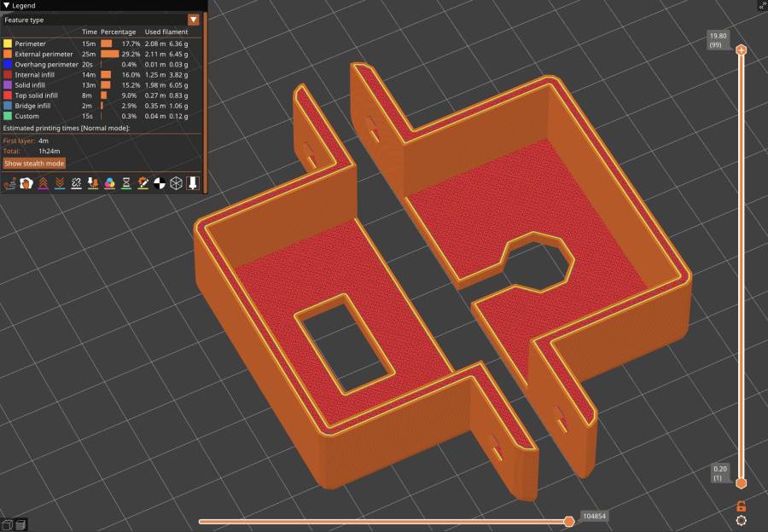Image resolution: width=768 pixels, height=532 pixels.
Task: Toggle the wipe moves icon
Action: (26, 183)
